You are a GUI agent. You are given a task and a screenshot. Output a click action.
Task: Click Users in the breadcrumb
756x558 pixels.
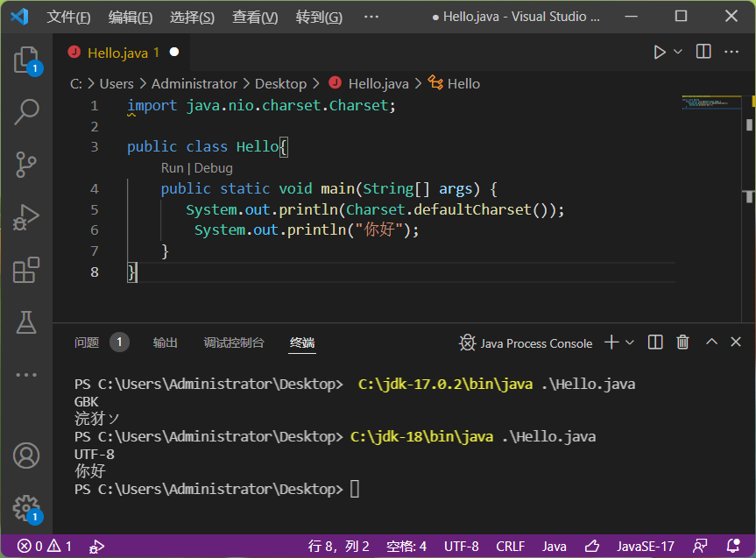(117, 84)
